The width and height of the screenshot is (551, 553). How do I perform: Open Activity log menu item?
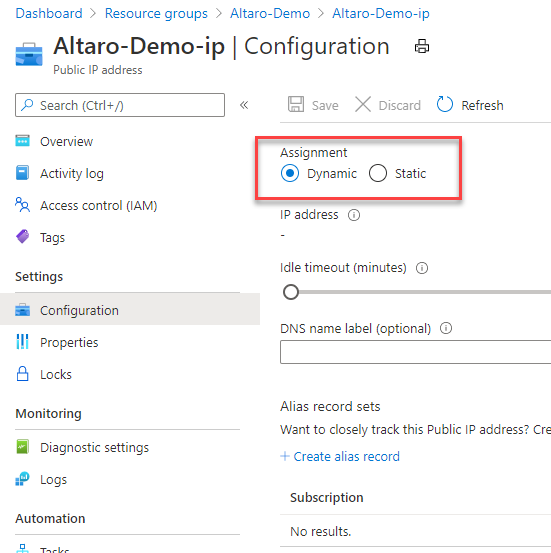pos(72,174)
